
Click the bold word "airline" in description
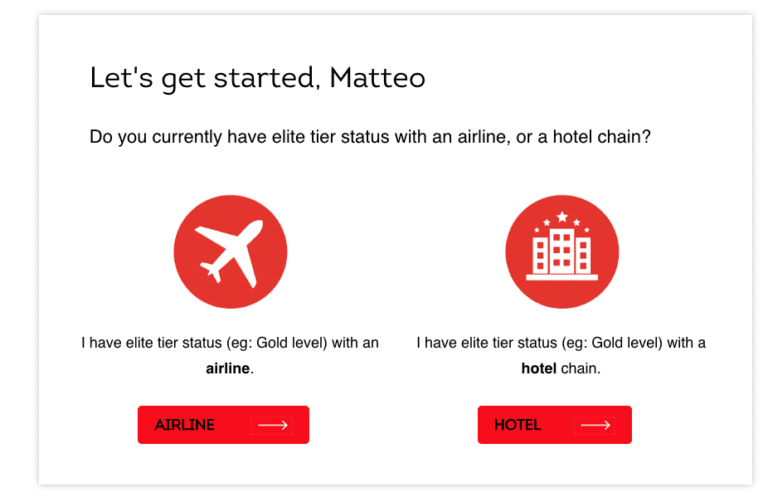click(228, 369)
